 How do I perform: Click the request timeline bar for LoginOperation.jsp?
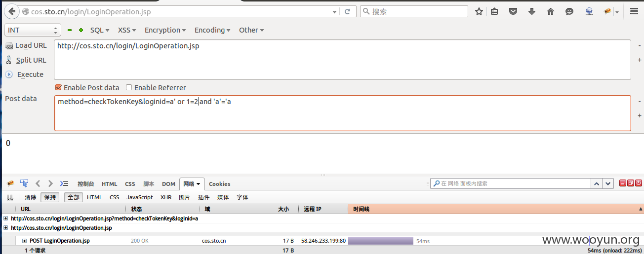[x=381, y=241]
